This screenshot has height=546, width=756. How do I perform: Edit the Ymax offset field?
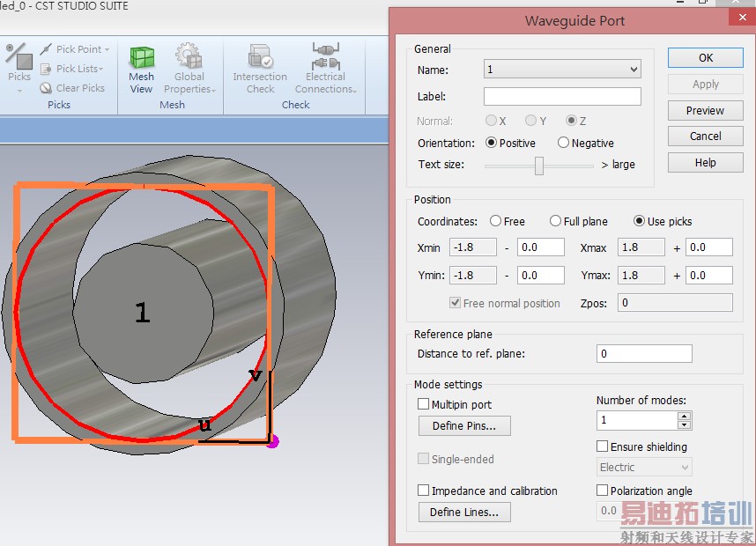coord(709,275)
